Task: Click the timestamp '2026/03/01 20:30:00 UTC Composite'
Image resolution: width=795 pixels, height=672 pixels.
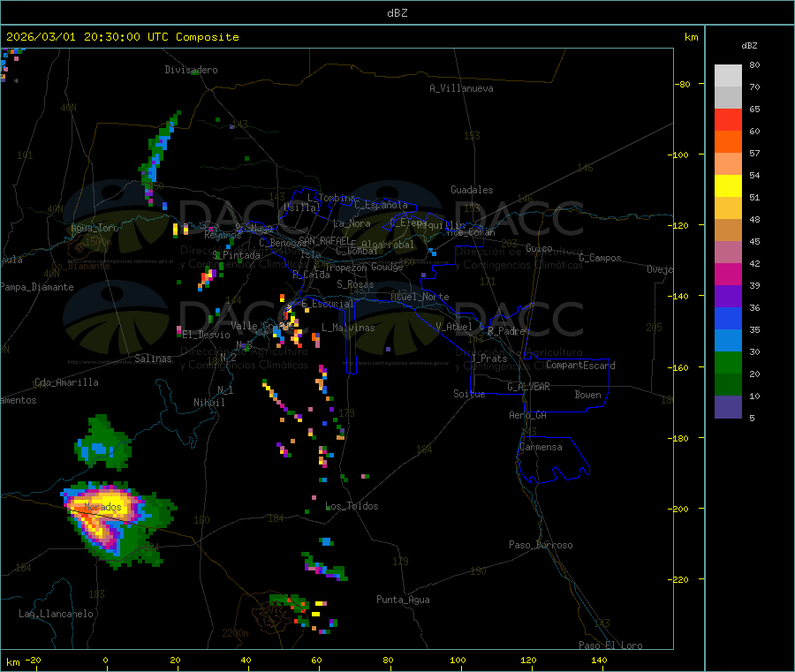Action: pyautogui.click(x=122, y=37)
